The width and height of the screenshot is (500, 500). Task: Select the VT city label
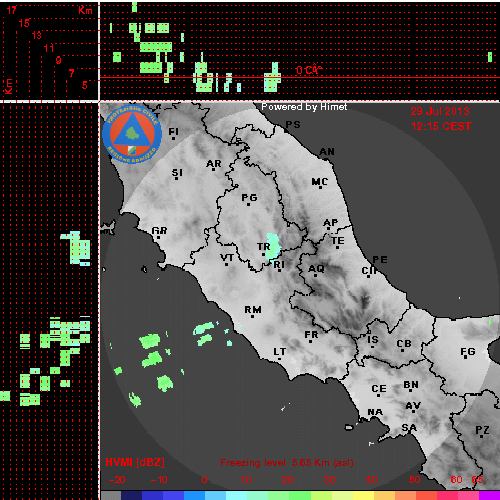coord(227,258)
